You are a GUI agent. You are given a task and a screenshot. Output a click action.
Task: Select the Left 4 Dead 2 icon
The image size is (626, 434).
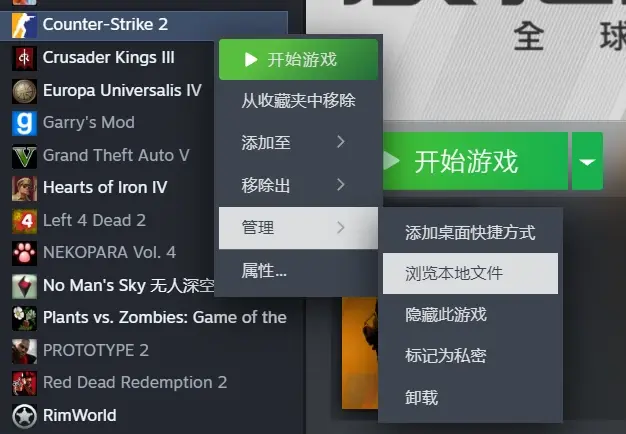24,221
